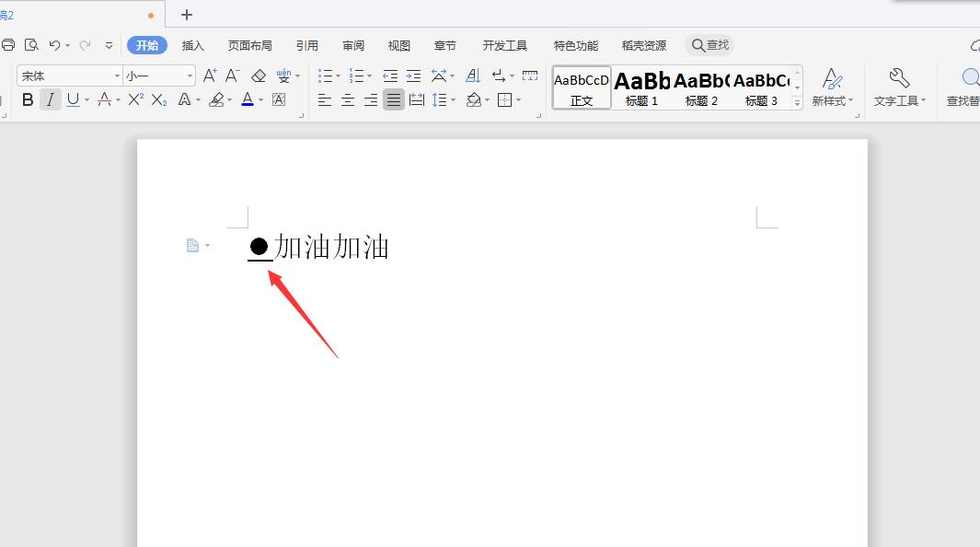
Task: Switch to the 插入 ribbon tab
Action: pyautogui.click(x=192, y=43)
